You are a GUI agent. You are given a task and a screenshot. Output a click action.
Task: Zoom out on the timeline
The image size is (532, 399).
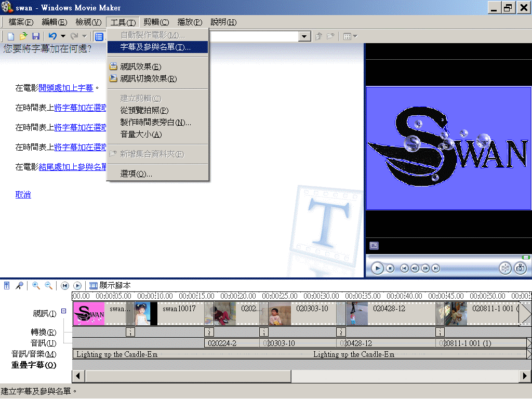pos(48,285)
